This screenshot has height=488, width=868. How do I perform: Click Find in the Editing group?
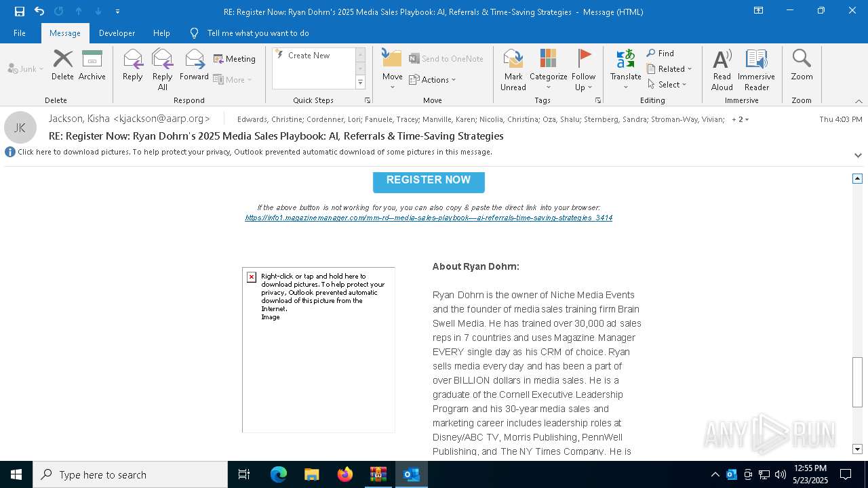click(x=660, y=53)
